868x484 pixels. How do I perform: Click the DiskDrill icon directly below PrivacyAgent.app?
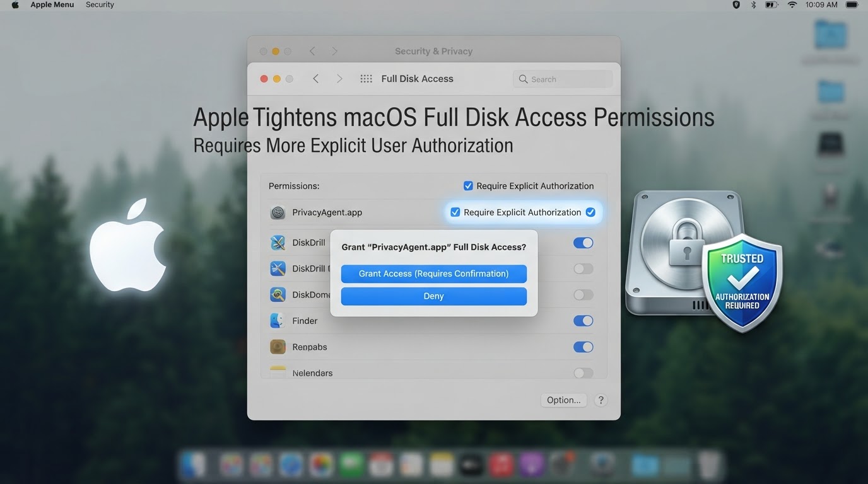pos(278,243)
